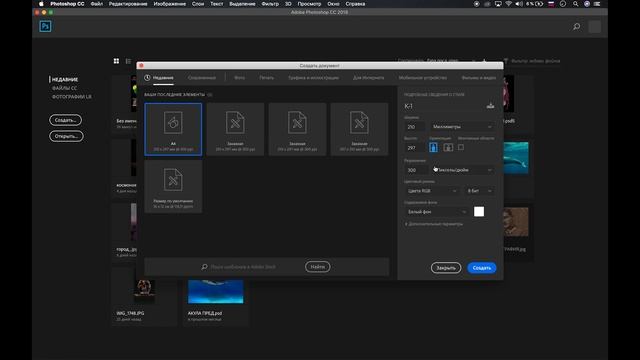This screenshot has height=360, width=640.
Task: Click the blue Создать button in dialog
Action: coord(482,268)
